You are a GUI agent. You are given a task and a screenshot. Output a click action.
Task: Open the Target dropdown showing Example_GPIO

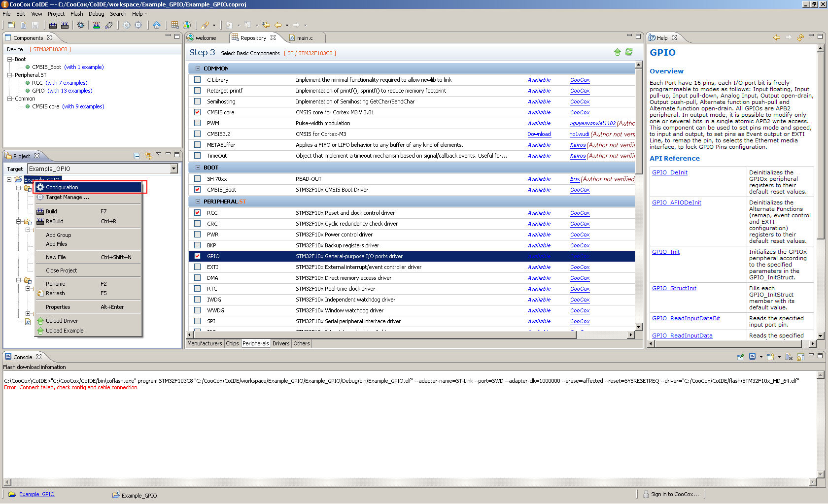pos(173,169)
